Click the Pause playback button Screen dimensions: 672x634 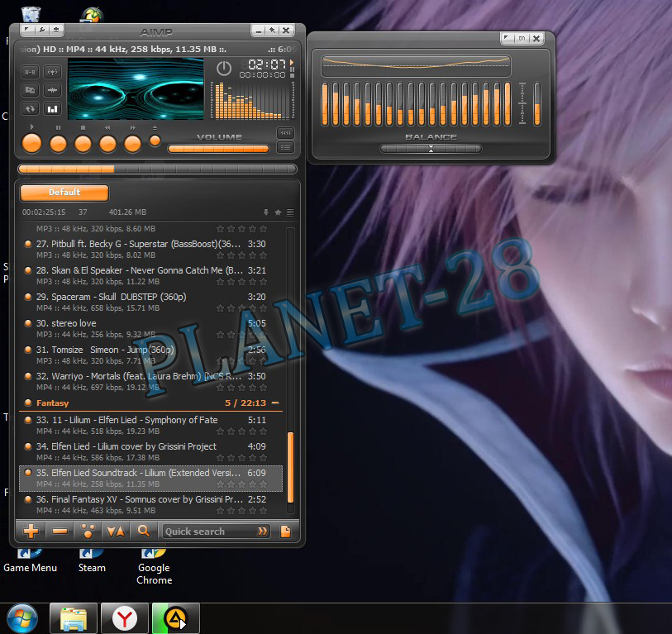point(58,142)
